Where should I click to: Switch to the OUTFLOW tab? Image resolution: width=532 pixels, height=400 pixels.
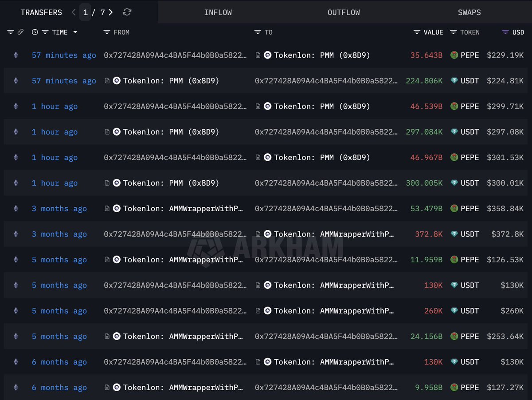[344, 12]
